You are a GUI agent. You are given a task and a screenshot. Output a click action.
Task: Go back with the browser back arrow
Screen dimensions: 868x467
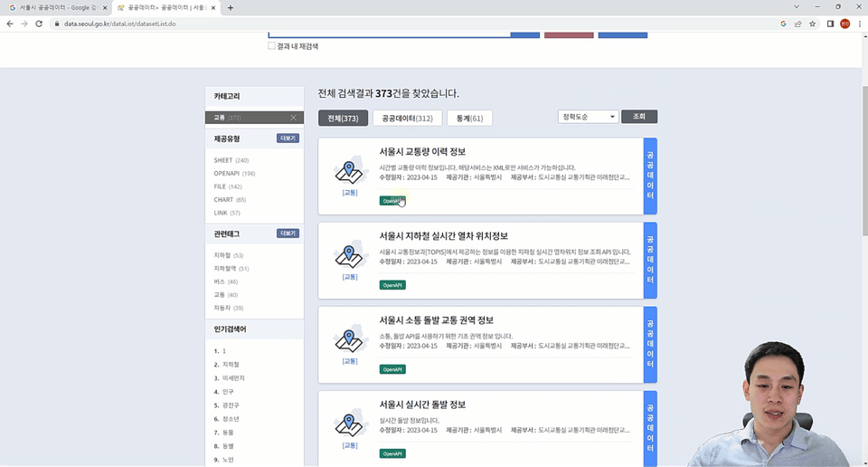pos(9,24)
